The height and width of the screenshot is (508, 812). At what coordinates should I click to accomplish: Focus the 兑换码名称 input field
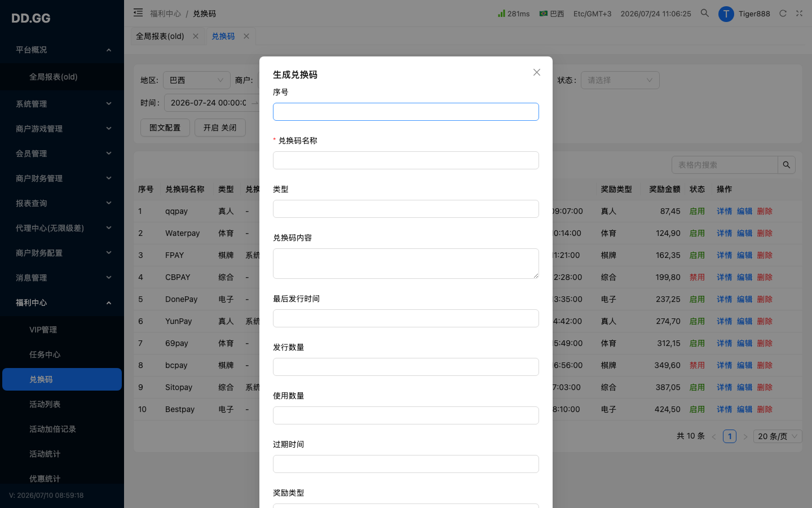coord(406,160)
